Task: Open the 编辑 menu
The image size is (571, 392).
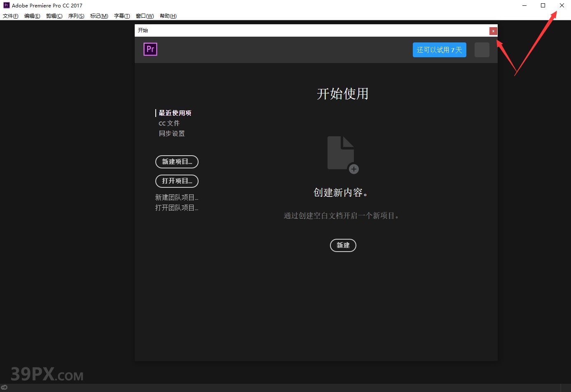Action: point(32,16)
